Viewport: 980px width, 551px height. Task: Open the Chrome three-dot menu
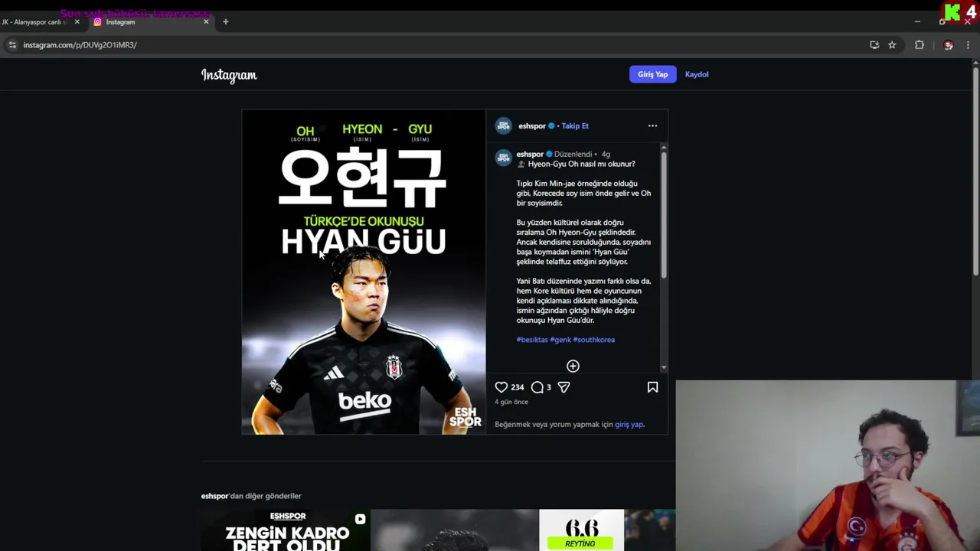tap(968, 45)
